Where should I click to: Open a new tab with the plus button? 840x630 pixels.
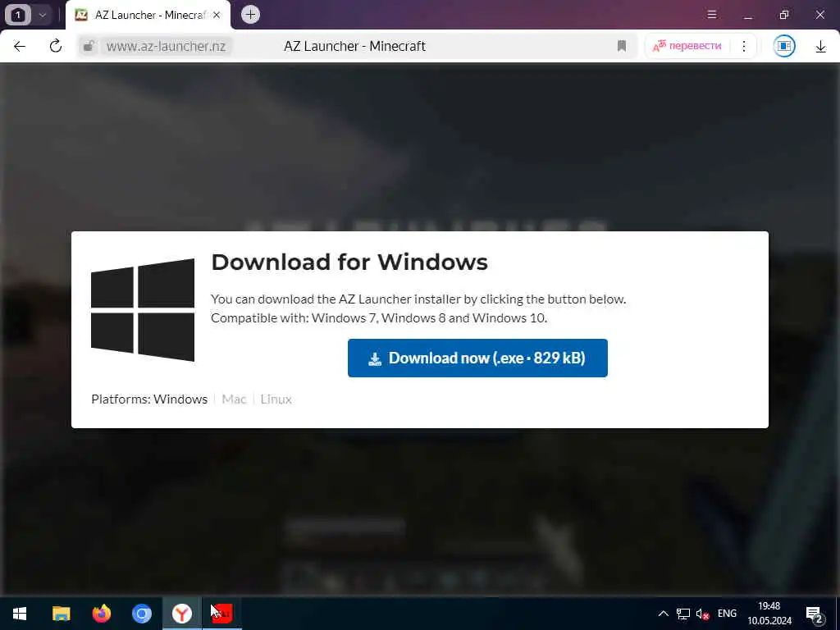(250, 15)
